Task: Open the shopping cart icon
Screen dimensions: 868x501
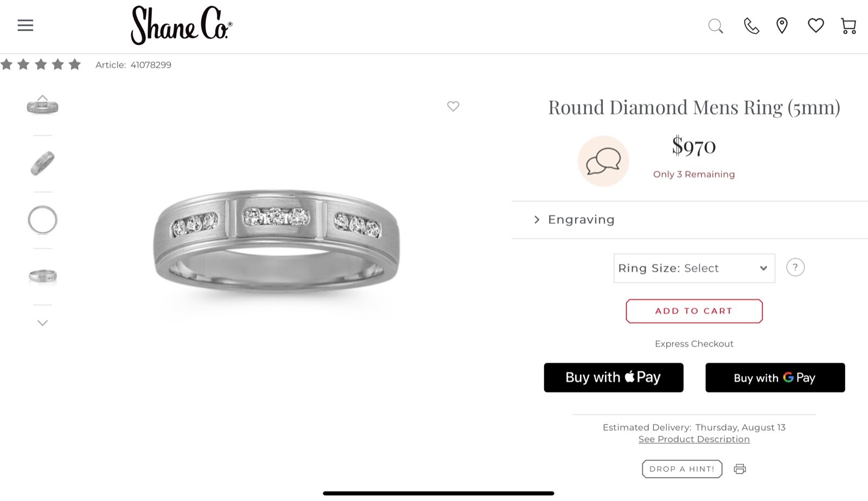Action: coord(848,26)
